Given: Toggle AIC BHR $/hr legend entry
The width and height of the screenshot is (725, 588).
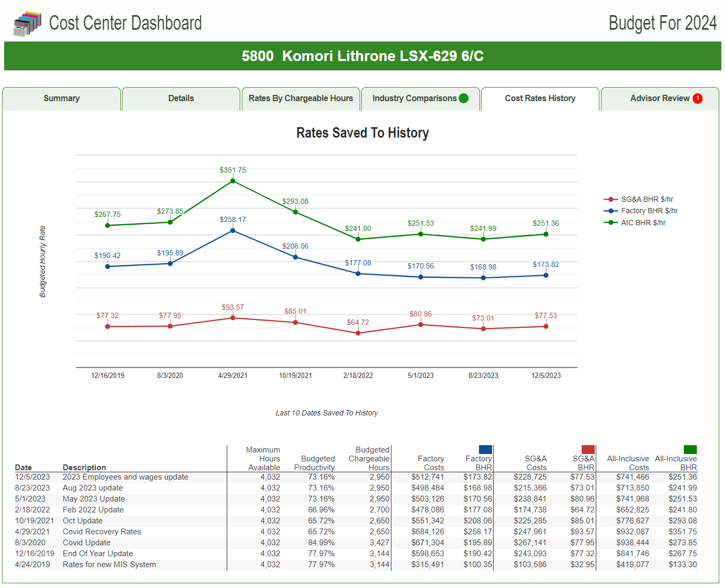Looking at the screenshot, I should 634,223.
